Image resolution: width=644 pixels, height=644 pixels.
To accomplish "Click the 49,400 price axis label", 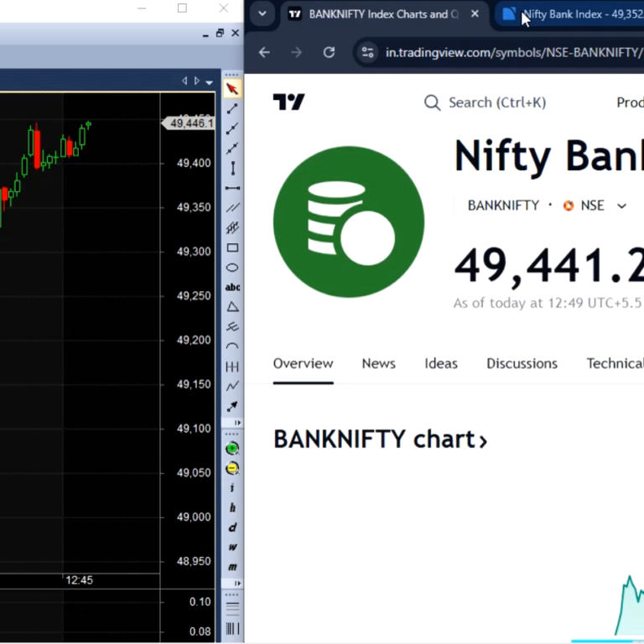I will 194,163.
